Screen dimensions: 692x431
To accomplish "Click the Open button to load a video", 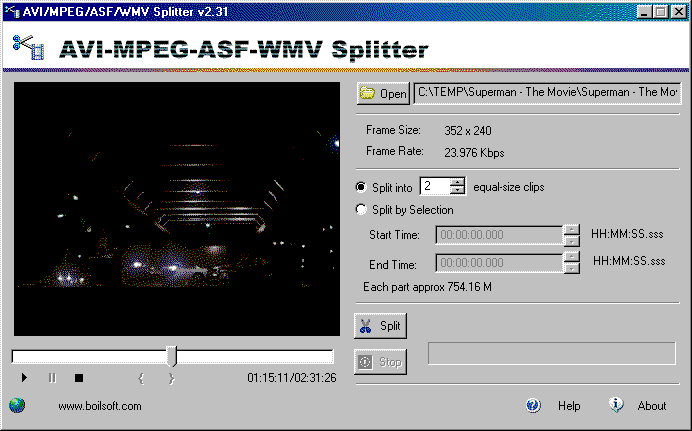I will click(382, 94).
